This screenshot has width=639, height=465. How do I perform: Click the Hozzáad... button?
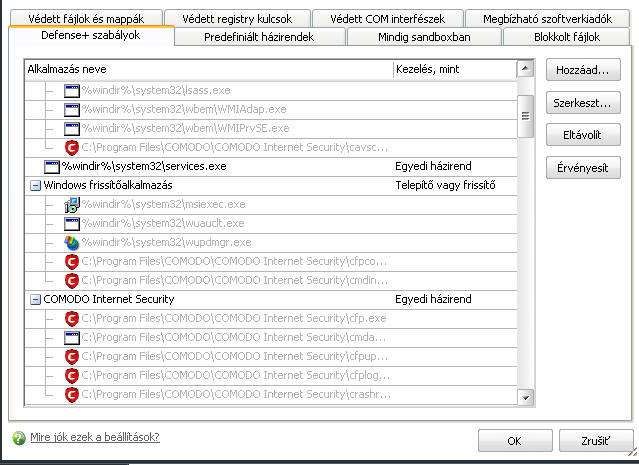point(583,70)
